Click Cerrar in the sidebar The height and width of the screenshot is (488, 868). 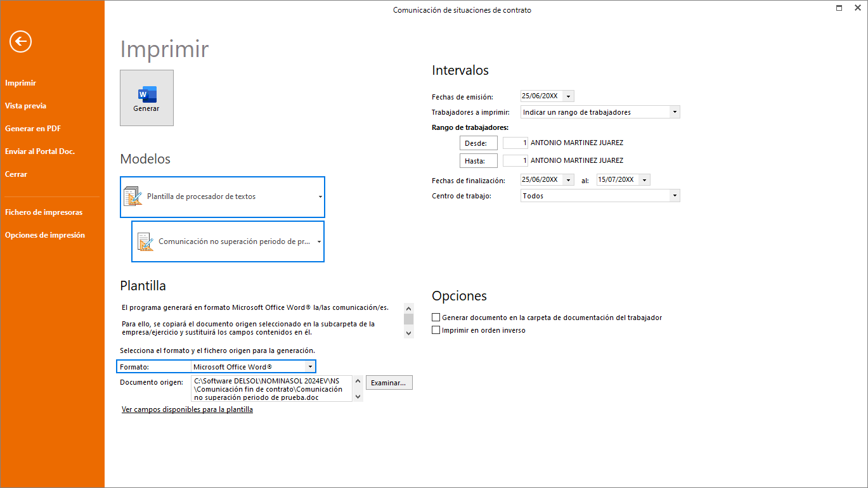[16, 174]
